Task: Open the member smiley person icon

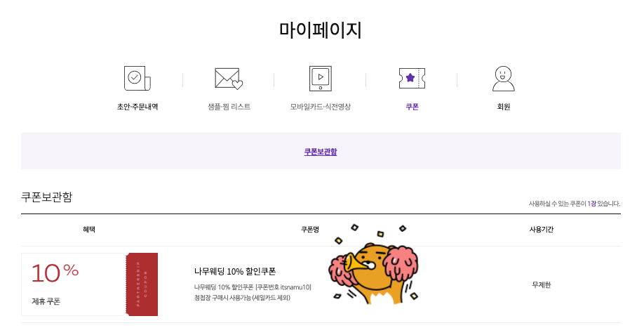Action: pyautogui.click(x=503, y=79)
